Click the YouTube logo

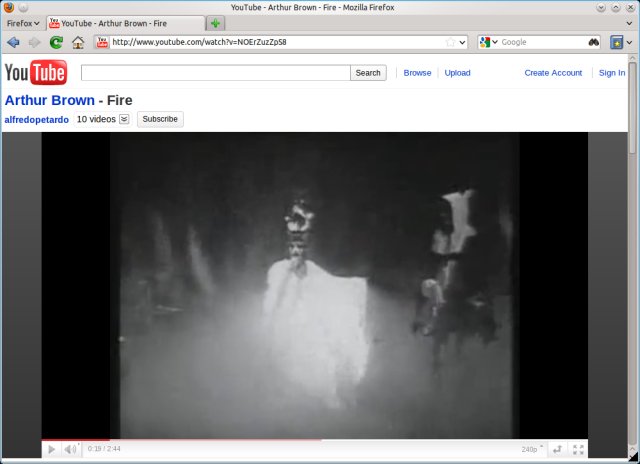click(36, 73)
